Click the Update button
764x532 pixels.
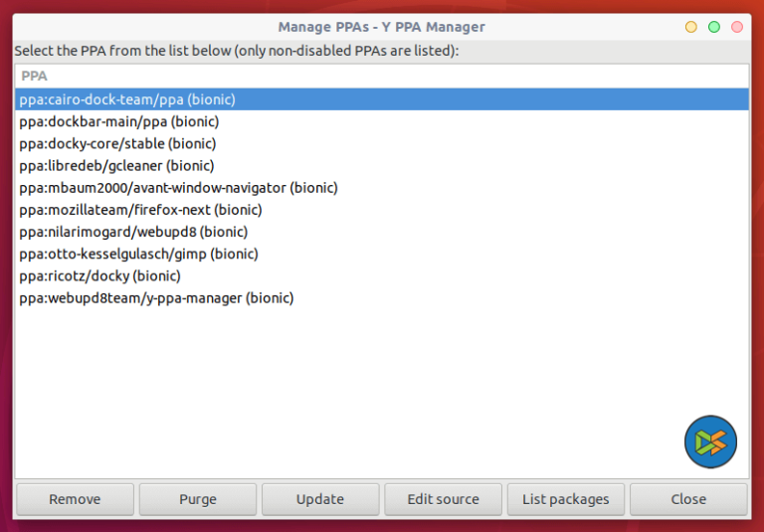tap(320, 499)
